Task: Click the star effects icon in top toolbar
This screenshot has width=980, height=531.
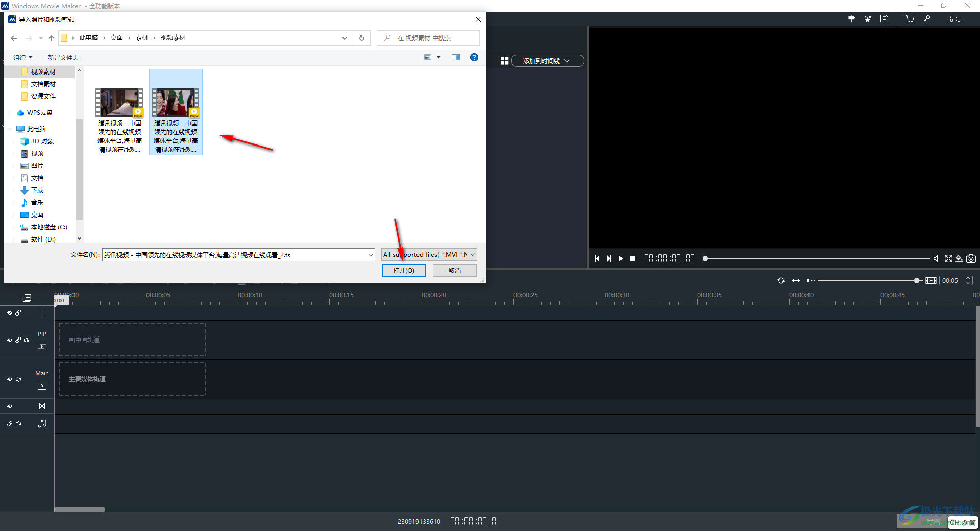Action: click(x=868, y=19)
